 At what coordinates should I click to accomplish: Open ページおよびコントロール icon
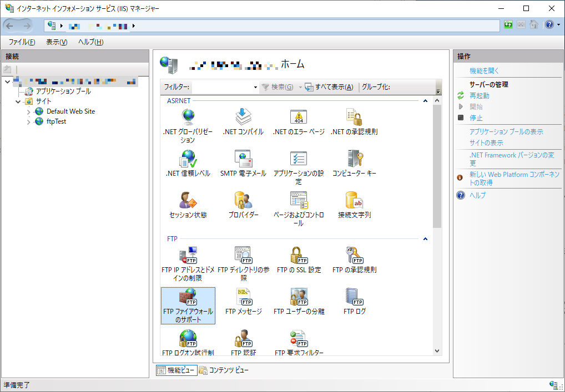pyautogui.click(x=299, y=210)
